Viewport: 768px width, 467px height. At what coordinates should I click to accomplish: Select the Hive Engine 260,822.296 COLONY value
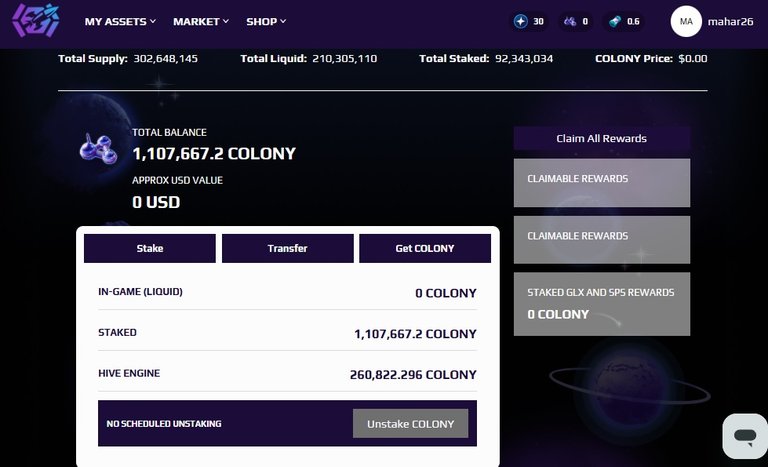413,374
